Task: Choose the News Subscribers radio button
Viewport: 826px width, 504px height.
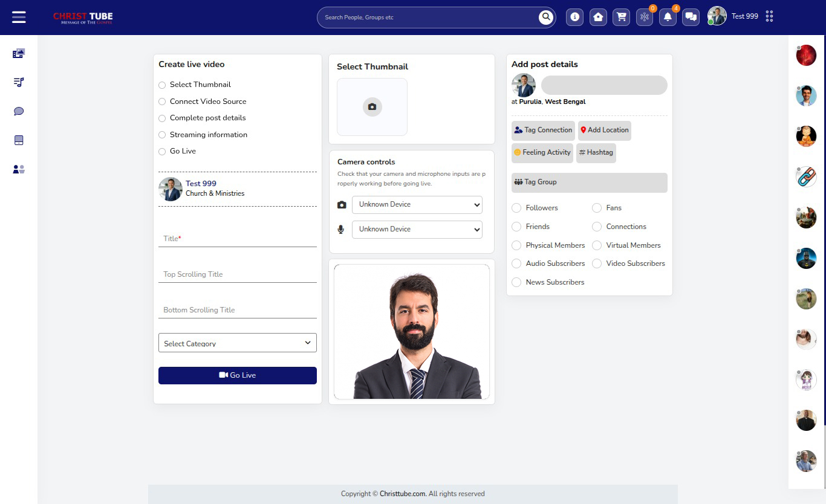Action: pyautogui.click(x=516, y=282)
